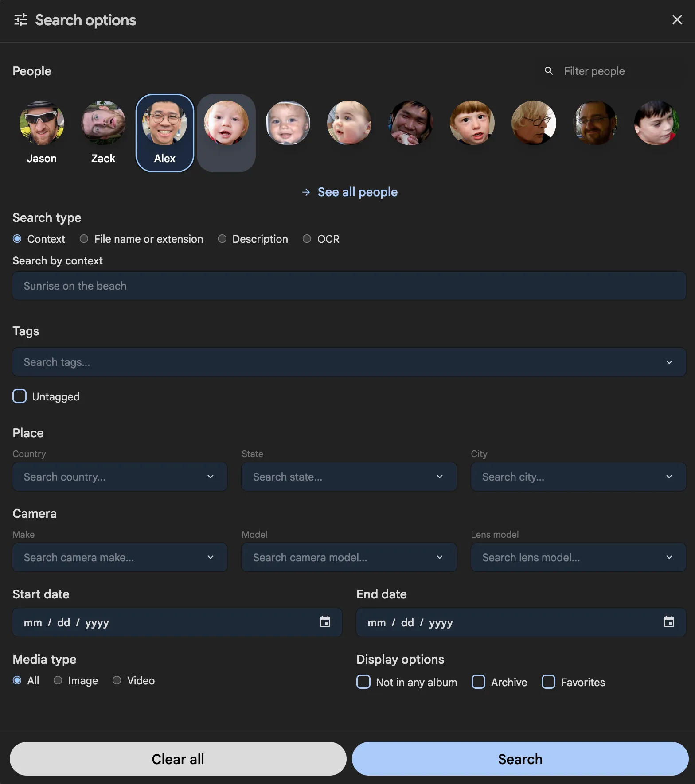Viewport: 695px width, 784px height.
Task: Close the Search options dialog
Action: (x=677, y=20)
